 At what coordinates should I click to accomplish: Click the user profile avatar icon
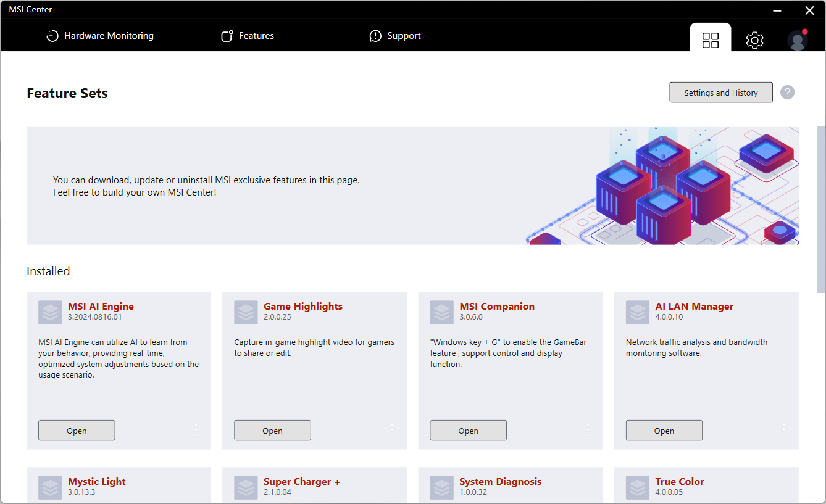point(797,40)
